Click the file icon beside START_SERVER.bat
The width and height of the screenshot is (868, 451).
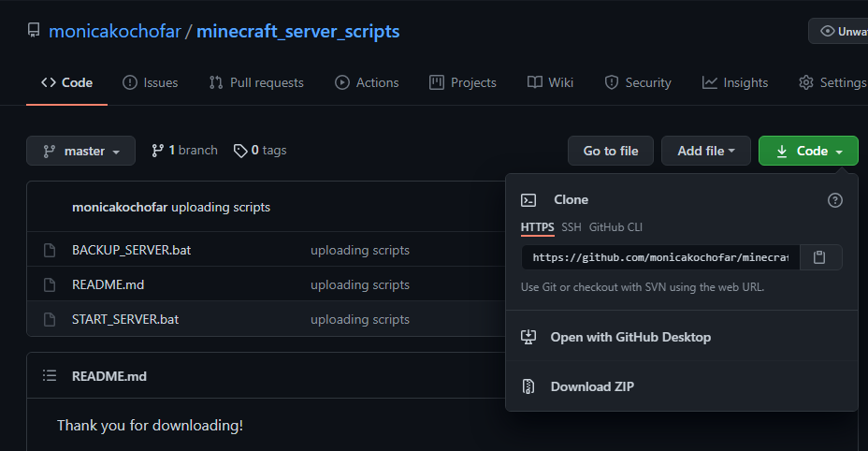pos(50,320)
